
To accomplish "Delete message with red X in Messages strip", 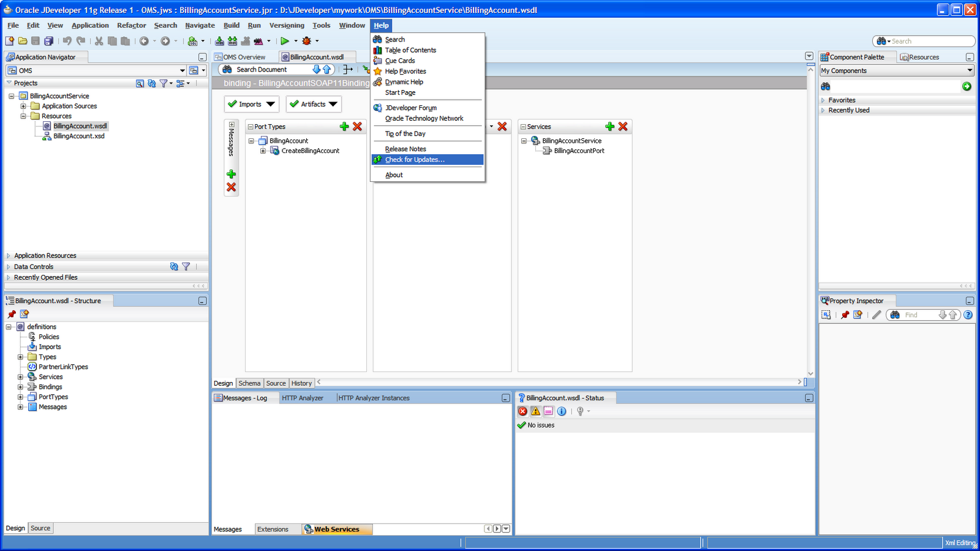I will [232, 187].
